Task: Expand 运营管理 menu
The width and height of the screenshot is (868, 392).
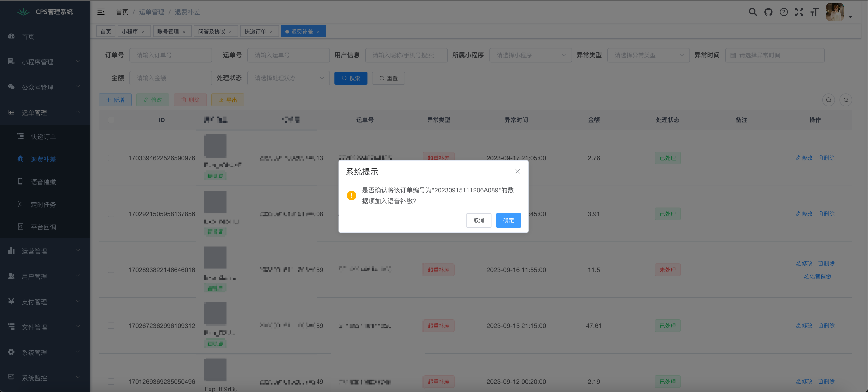Action: pyautogui.click(x=45, y=251)
